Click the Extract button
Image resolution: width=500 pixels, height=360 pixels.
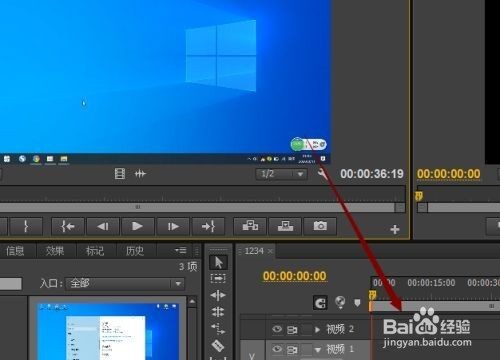point(285,227)
